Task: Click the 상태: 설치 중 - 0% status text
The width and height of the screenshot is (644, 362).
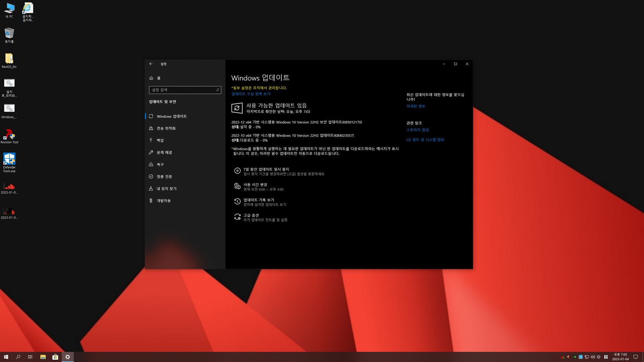Action: (x=246, y=127)
